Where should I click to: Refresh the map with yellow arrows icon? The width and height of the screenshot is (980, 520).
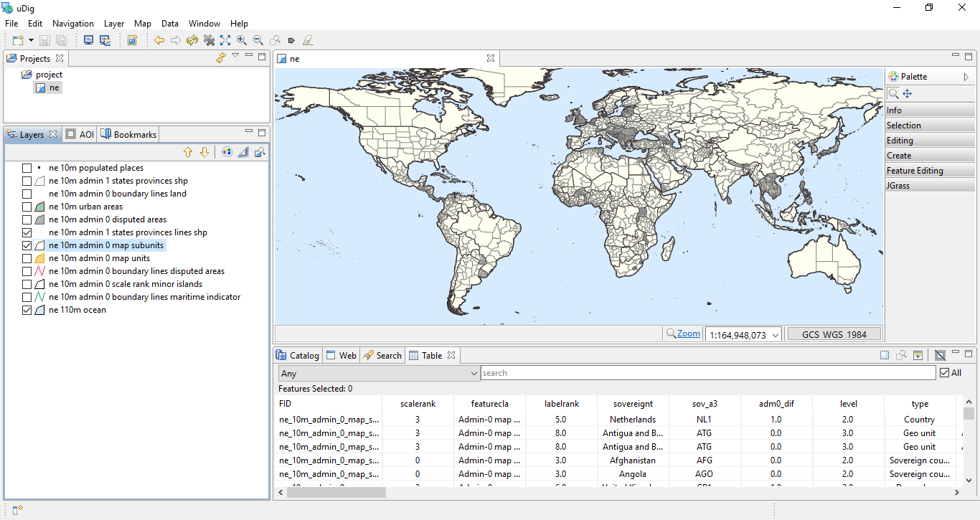tap(192, 40)
